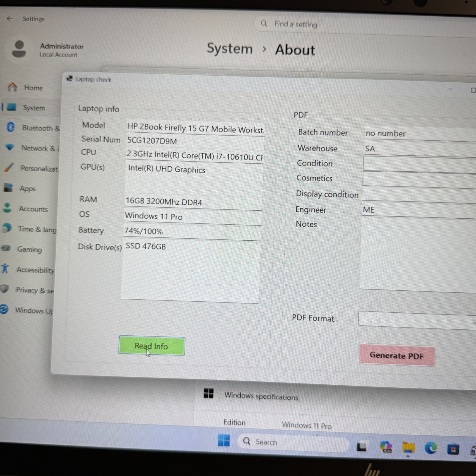
Task: Click the Administrator account avatar
Action: click(19, 49)
